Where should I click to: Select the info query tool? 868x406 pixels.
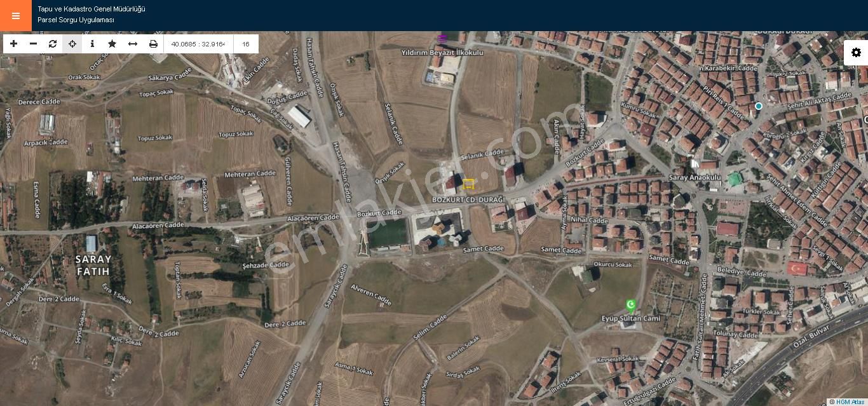point(92,44)
